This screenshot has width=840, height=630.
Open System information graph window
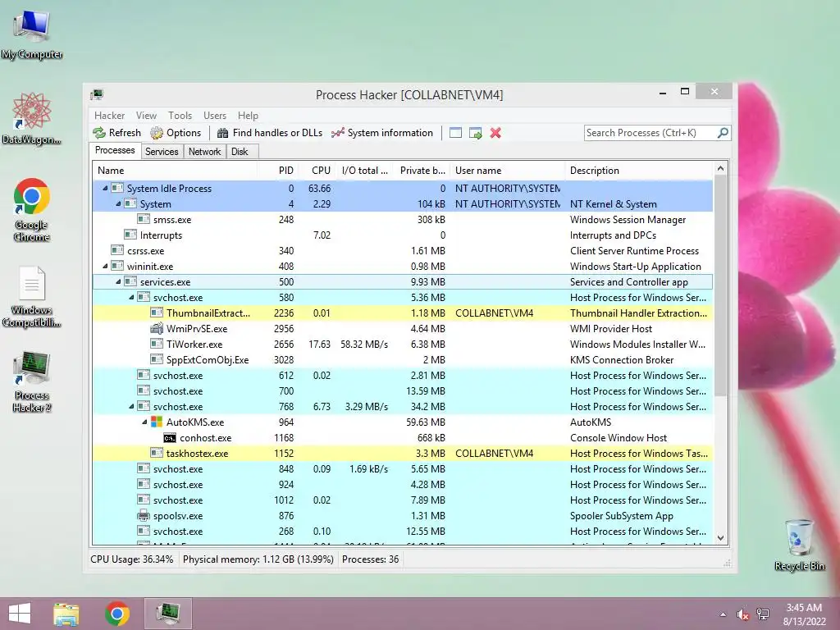tap(382, 133)
